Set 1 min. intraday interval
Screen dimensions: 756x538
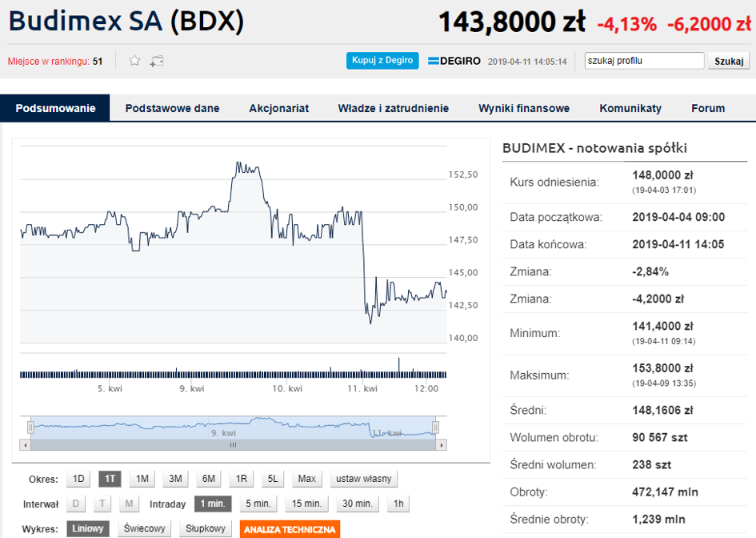(213, 504)
